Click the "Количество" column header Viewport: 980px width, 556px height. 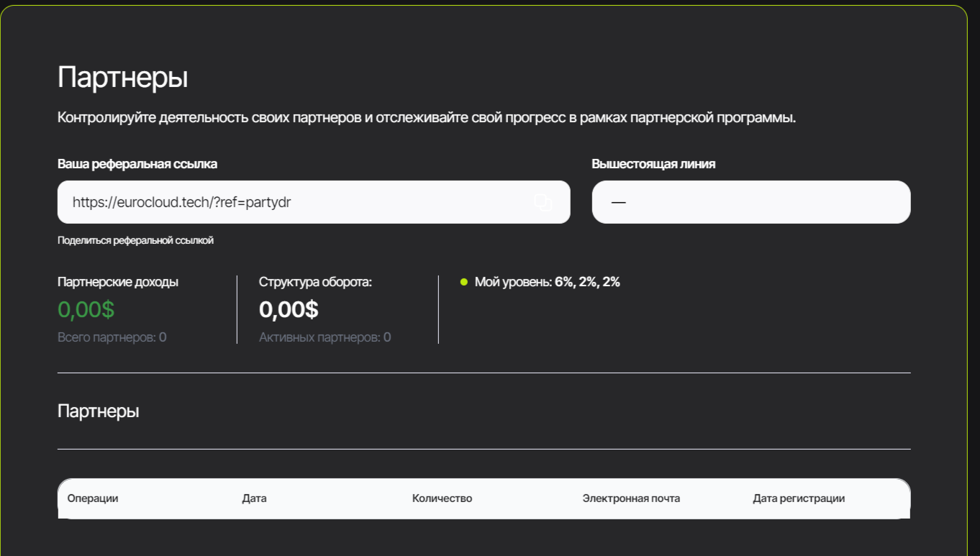tap(442, 498)
